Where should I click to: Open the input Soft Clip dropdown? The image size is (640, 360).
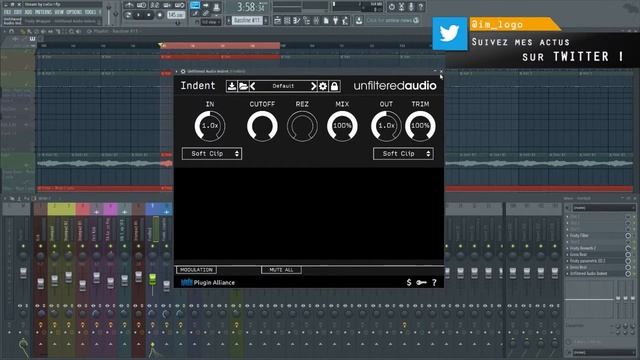click(x=212, y=154)
